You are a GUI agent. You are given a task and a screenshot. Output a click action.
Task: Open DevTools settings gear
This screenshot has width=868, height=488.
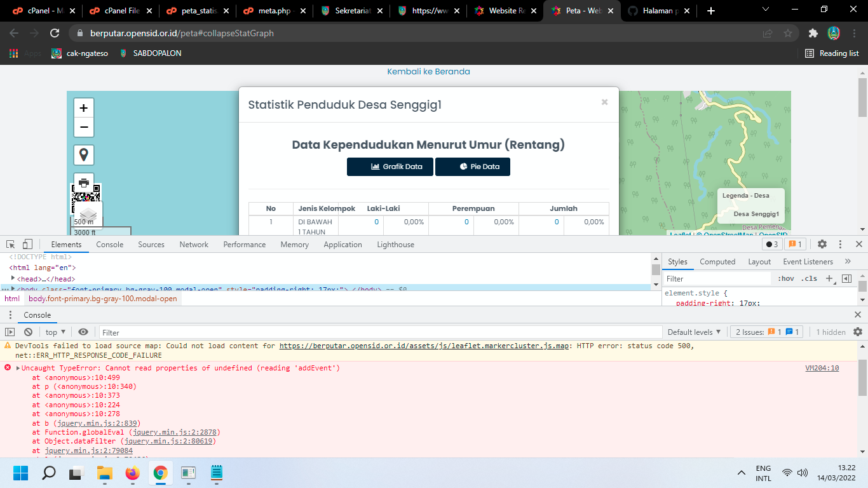pos(822,244)
